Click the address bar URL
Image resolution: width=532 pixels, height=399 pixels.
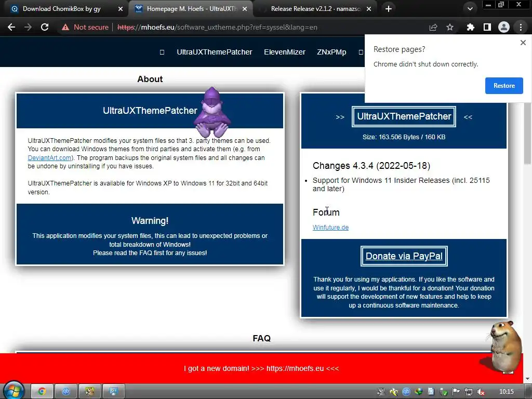tap(217, 27)
